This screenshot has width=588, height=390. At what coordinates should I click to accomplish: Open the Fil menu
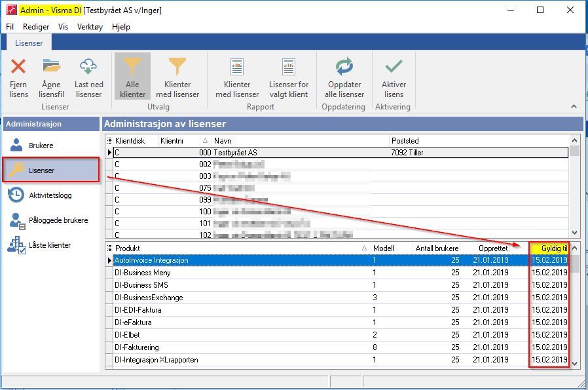[x=10, y=27]
